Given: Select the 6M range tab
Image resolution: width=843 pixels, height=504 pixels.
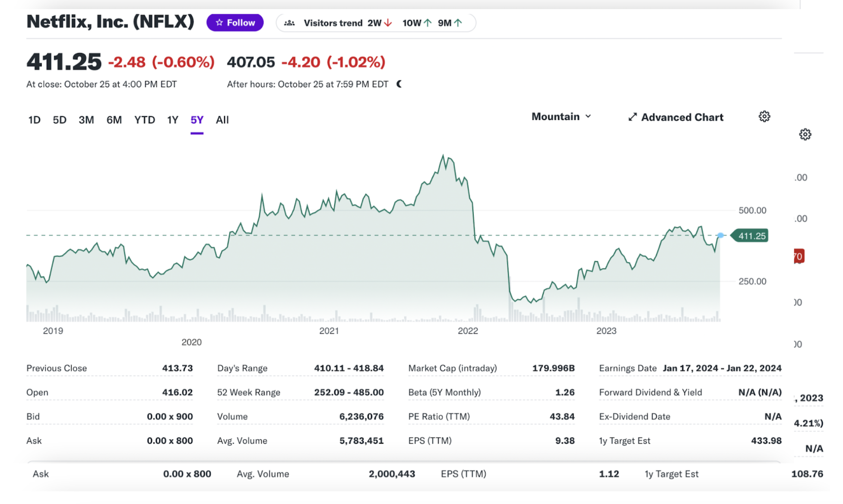Looking at the screenshot, I should coord(114,120).
